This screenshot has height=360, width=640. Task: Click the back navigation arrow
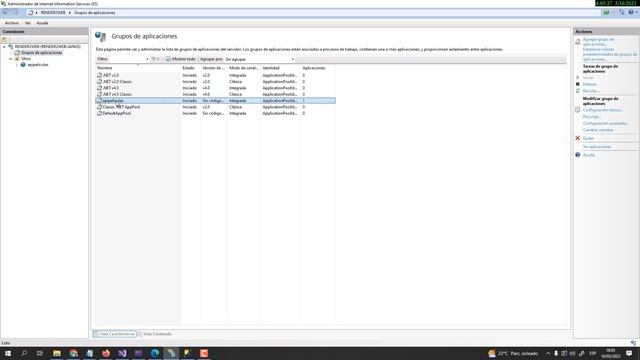point(5,13)
